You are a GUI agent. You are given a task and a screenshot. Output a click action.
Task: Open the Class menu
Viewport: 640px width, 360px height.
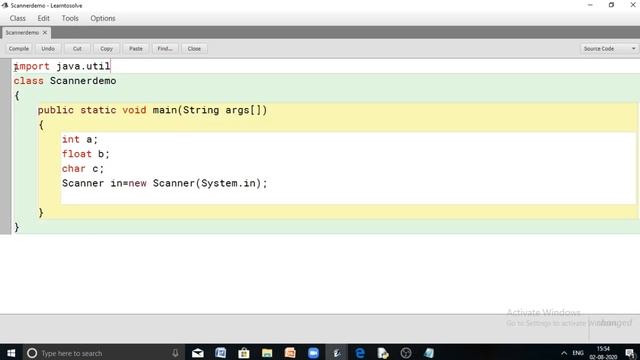(x=18, y=18)
